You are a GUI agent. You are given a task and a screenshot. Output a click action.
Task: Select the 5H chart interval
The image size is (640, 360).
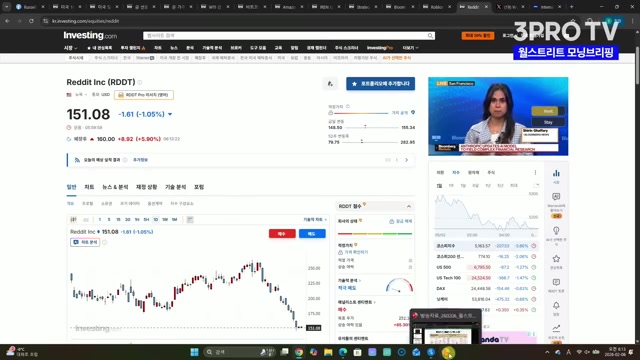146,220
